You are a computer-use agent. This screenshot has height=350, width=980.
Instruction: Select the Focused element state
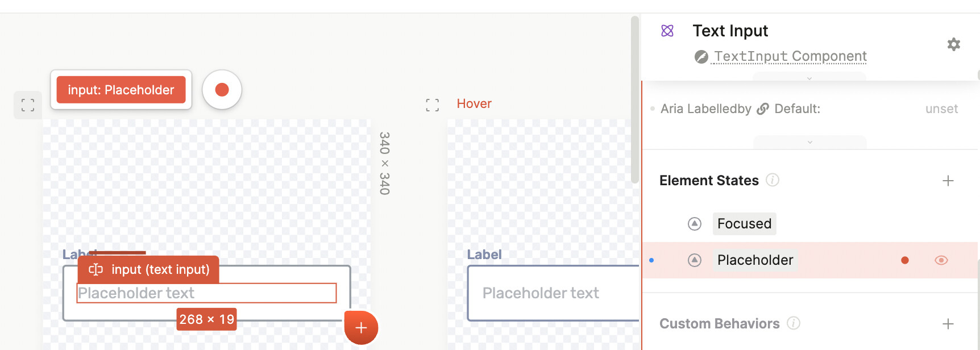pos(744,224)
